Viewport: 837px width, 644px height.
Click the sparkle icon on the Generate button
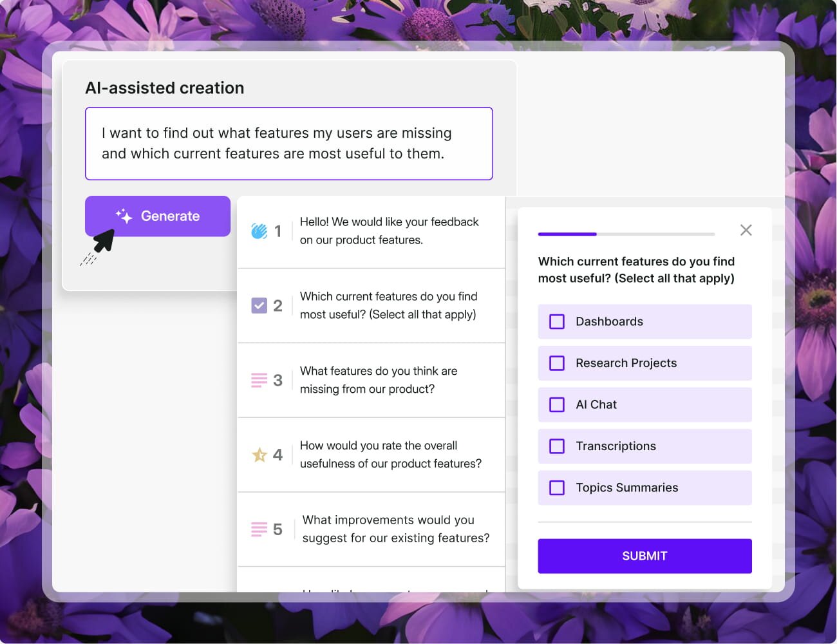123,216
